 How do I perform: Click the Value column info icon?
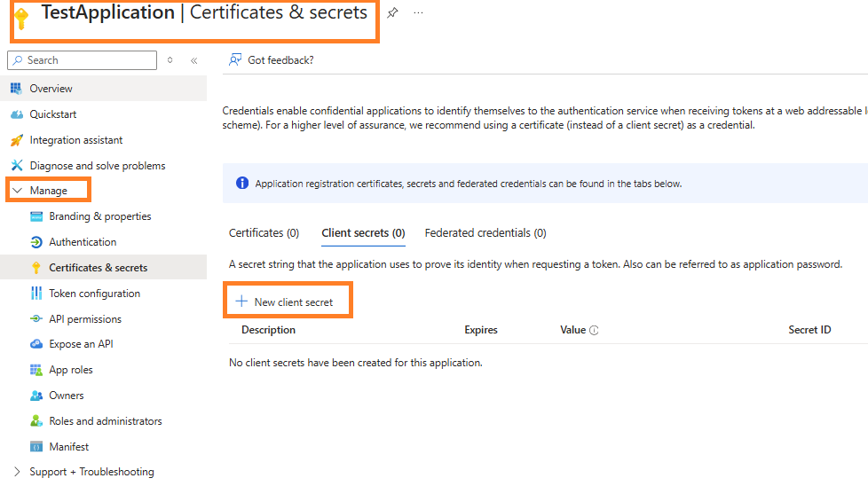594,330
